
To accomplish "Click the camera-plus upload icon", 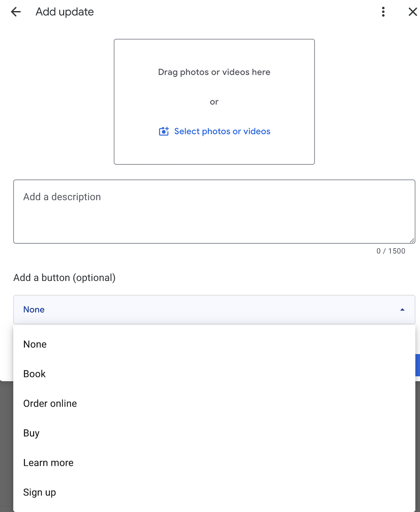I will coord(164,131).
